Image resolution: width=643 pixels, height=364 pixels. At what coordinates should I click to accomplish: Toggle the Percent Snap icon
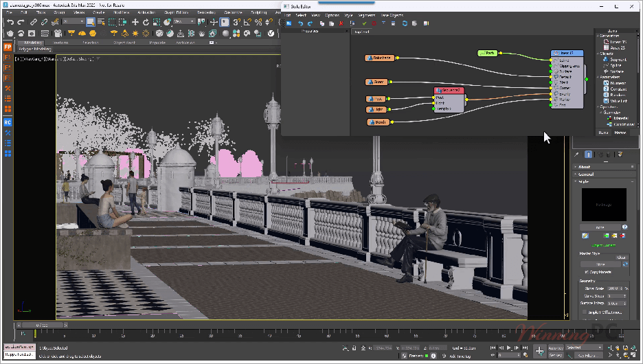(x=258, y=22)
